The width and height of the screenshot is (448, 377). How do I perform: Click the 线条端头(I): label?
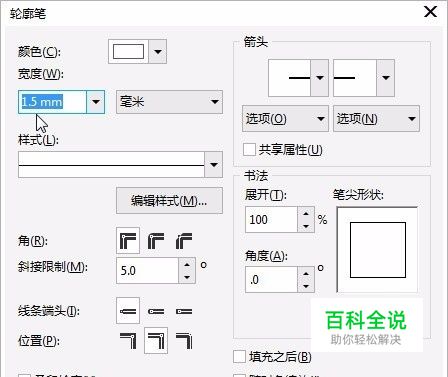click(x=49, y=311)
